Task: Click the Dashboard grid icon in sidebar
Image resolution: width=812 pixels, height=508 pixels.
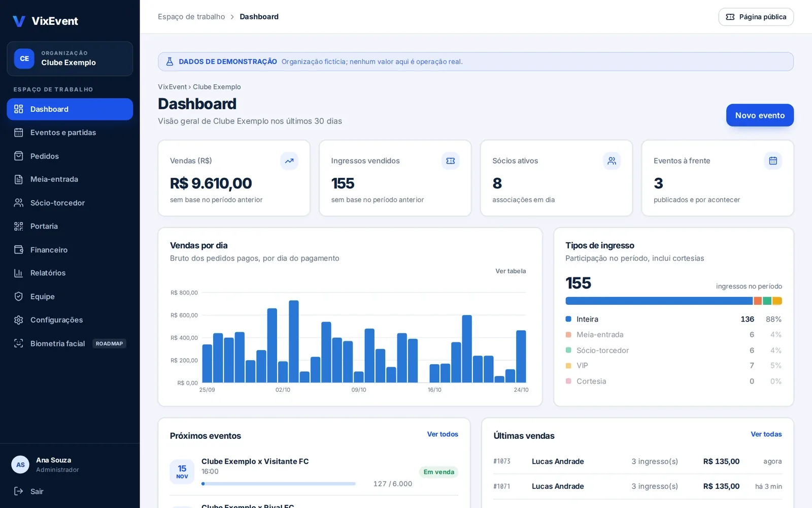Action: [19, 109]
